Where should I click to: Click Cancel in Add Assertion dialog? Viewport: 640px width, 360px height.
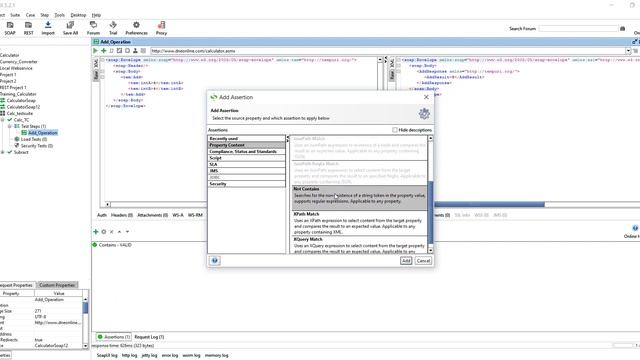point(423,260)
